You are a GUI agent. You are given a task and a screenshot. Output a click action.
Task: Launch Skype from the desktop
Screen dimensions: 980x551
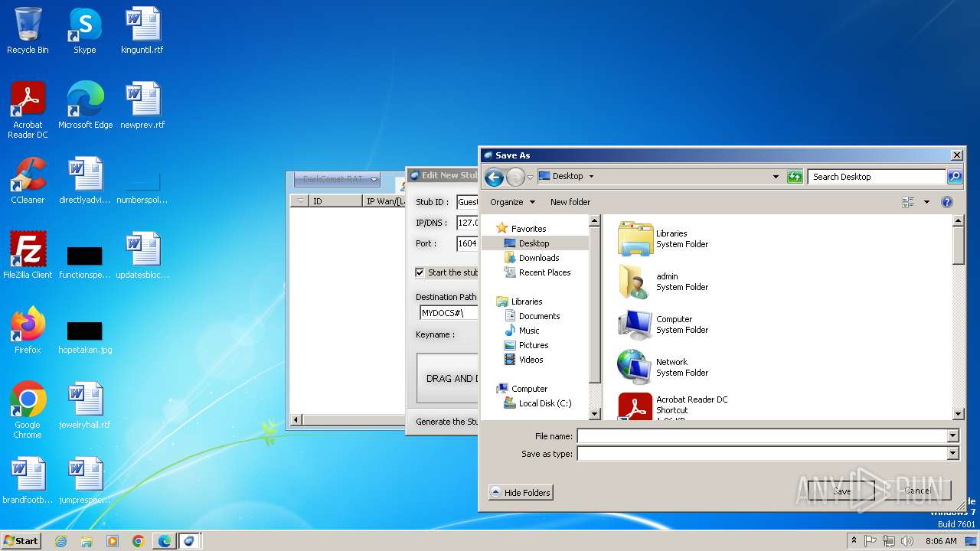coord(84,31)
